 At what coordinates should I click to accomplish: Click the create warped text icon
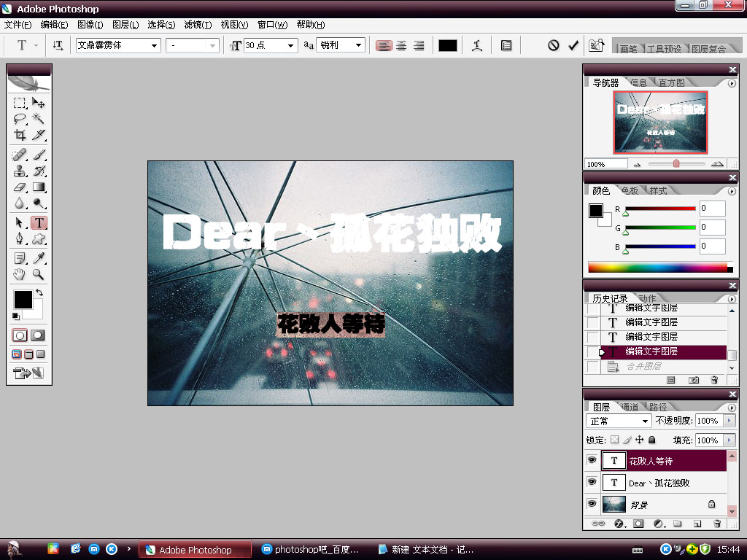(477, 45)
